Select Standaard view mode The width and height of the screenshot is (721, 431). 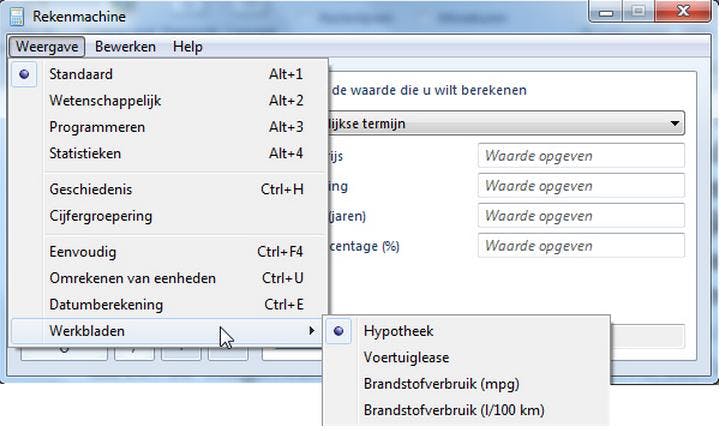[x=81, y=74]
